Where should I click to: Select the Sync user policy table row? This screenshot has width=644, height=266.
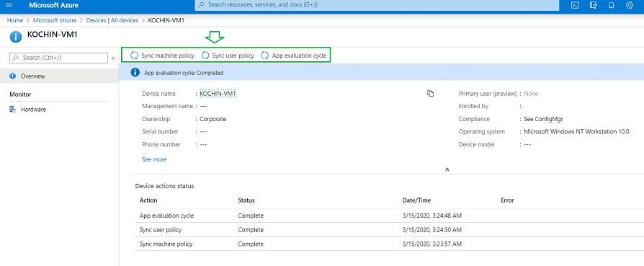(x=390, y=229)
